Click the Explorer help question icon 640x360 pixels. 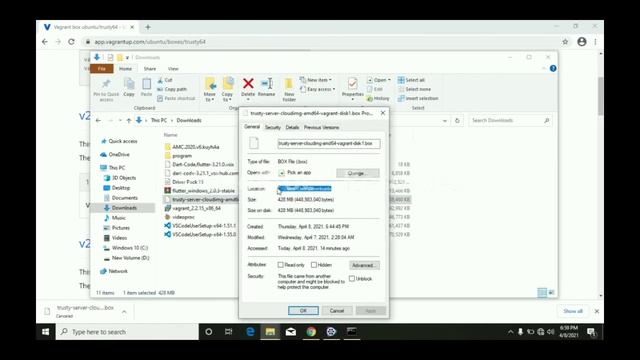pyautogui.click(x=553, y=69)
